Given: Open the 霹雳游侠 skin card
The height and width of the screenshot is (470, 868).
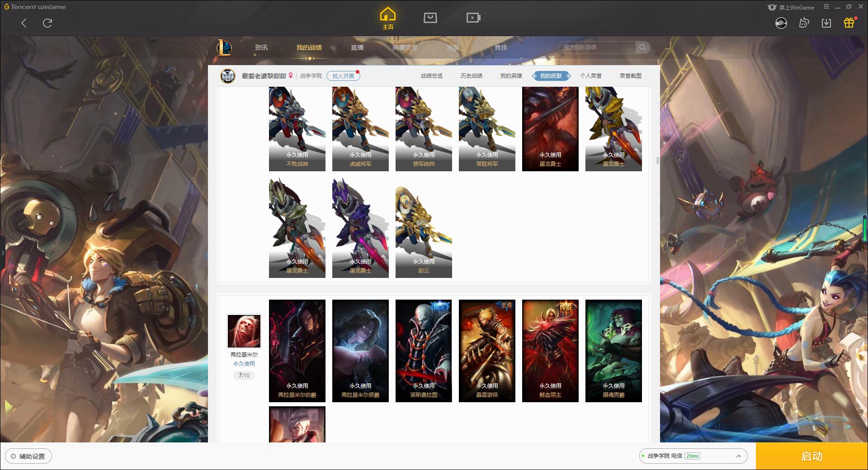Looking at the screenshot, I should [487, 351].
